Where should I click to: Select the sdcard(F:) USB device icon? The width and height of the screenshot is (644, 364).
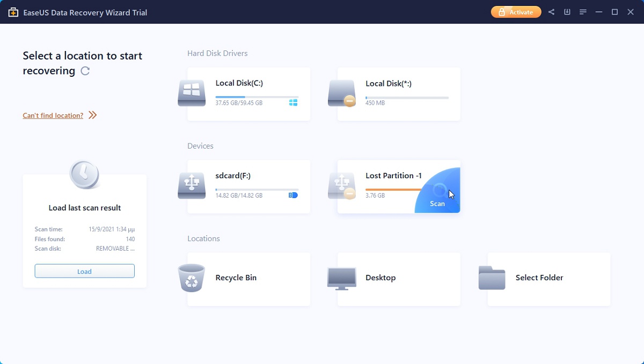192,186
